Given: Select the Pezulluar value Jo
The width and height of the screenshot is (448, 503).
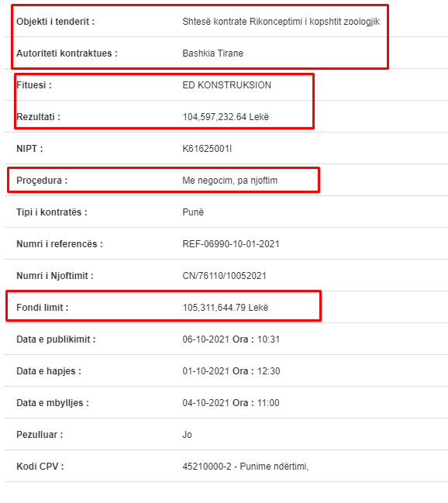Looking at the screenshot, I should coord(187,434).
